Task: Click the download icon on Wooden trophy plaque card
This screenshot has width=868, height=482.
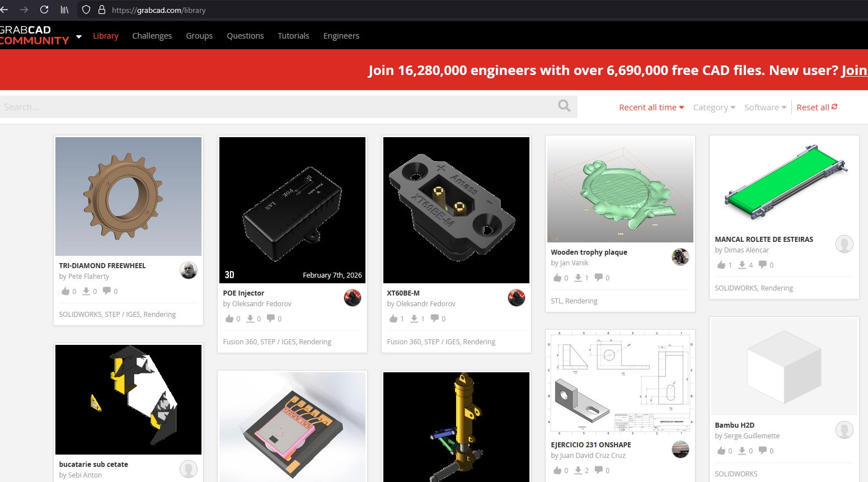Action: click(x=578, y=278)
